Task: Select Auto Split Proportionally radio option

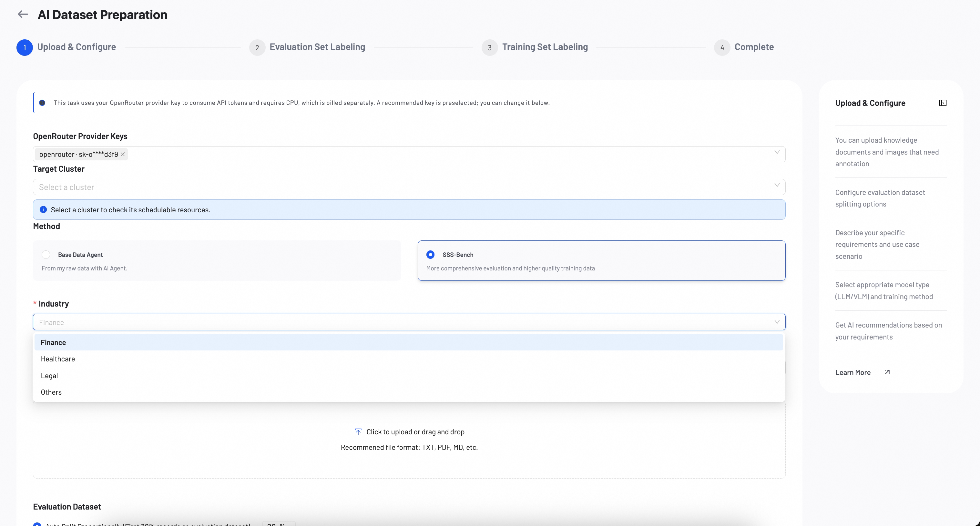Action: pyautogui.click(x=37, y=524)
